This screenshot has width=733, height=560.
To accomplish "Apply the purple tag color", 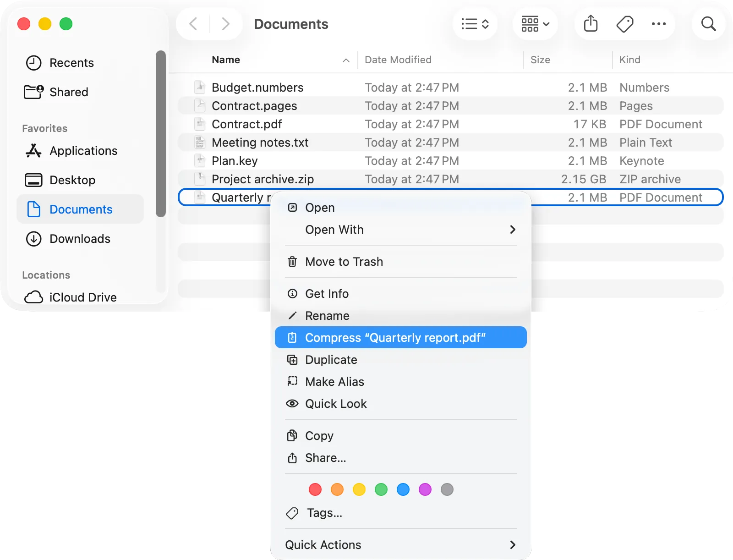I will [425, 489].
